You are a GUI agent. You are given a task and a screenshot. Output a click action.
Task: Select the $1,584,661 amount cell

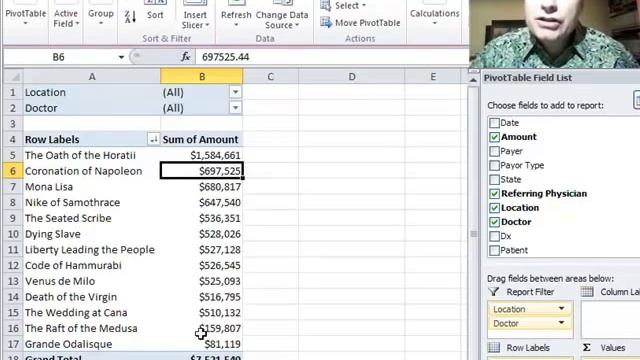(202, 156)
